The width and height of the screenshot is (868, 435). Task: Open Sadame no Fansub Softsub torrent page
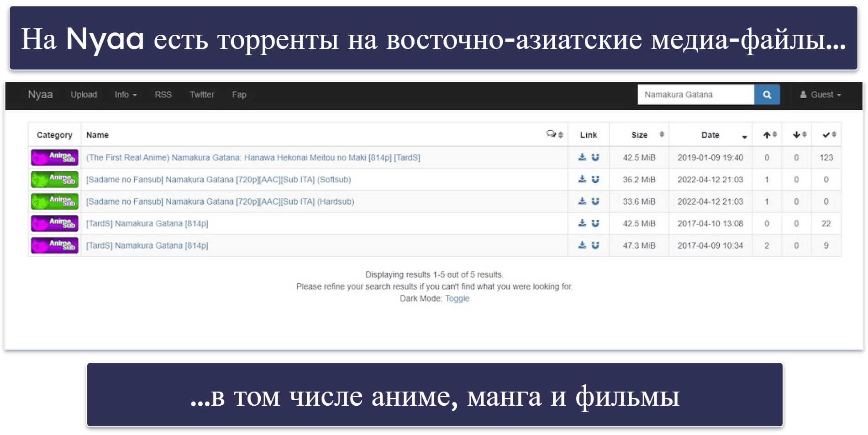218,180
